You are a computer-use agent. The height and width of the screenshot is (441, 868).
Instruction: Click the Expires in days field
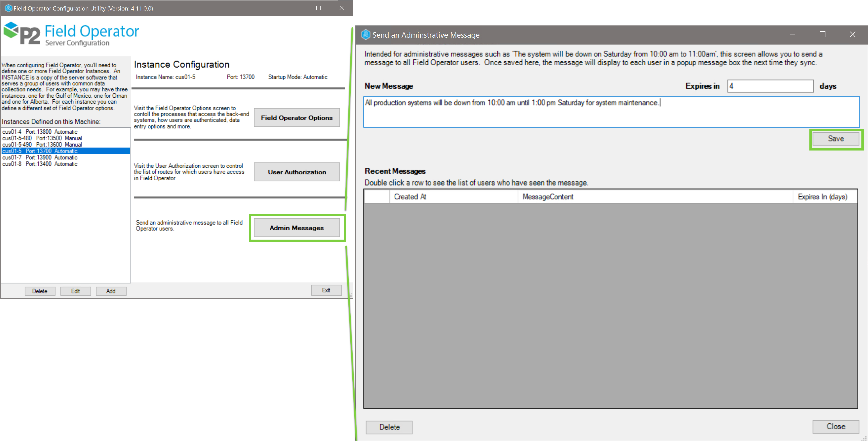pos(770,86)
